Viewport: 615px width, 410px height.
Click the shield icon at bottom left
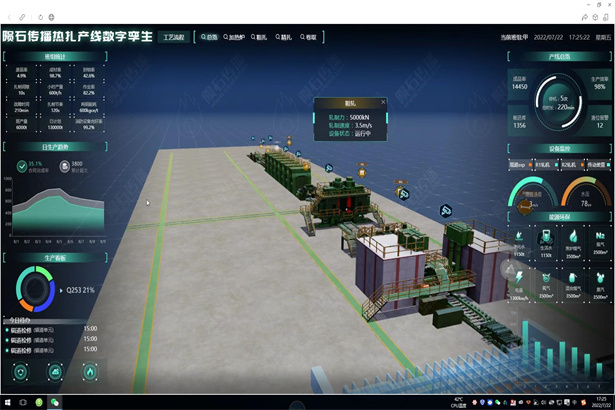(x=21, y=372)
